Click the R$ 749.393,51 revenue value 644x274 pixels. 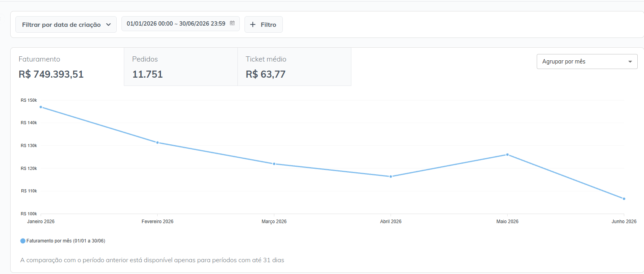(51, 74)
